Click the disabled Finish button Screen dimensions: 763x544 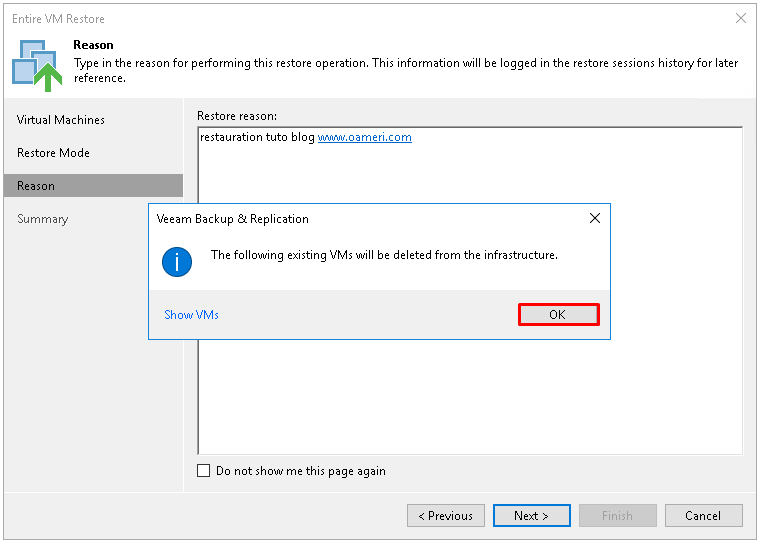[618, 515]
